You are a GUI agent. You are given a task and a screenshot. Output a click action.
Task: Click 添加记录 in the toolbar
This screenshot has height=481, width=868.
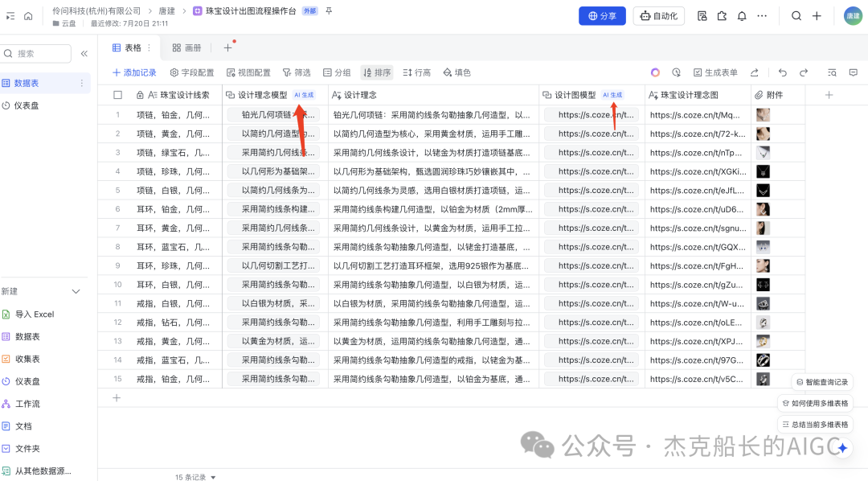[134, 72]
